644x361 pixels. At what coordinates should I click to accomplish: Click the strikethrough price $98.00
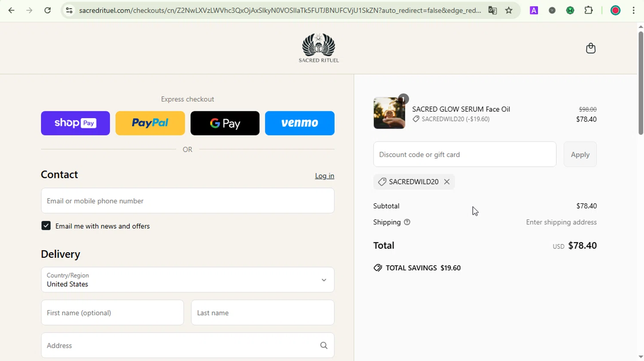[588, 110]
